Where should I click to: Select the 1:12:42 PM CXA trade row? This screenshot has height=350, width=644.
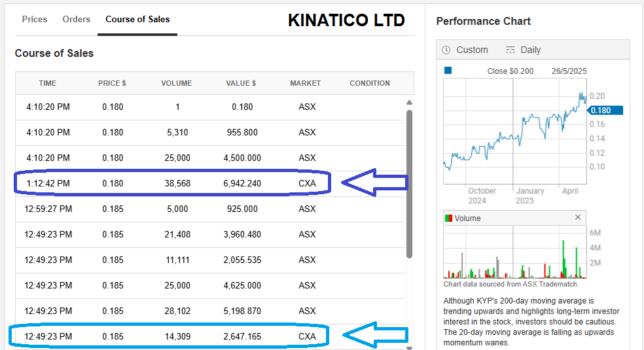(177, 183)
